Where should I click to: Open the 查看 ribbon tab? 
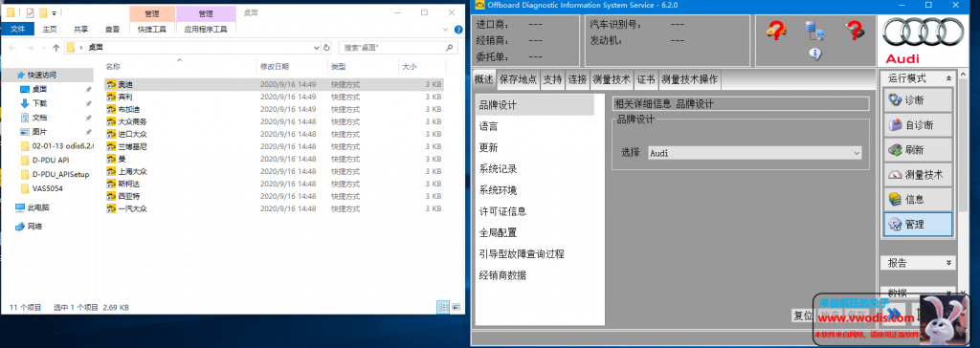tap(113, 29)
